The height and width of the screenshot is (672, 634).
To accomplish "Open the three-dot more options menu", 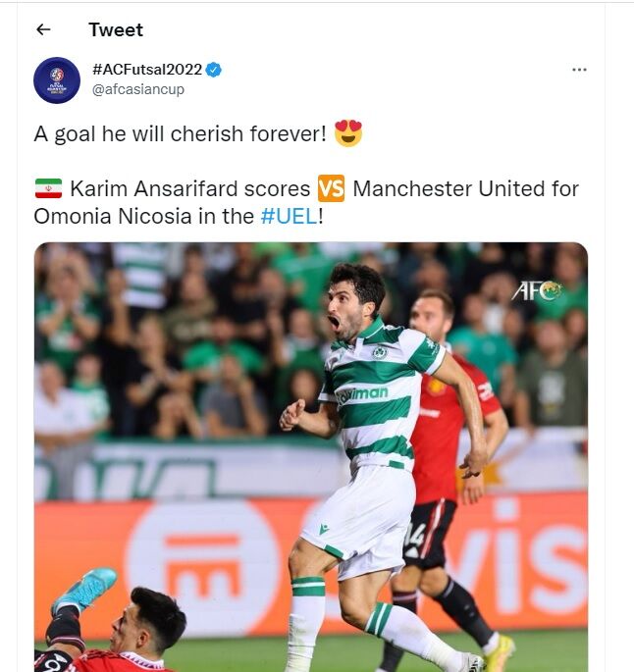I will 580,70.
